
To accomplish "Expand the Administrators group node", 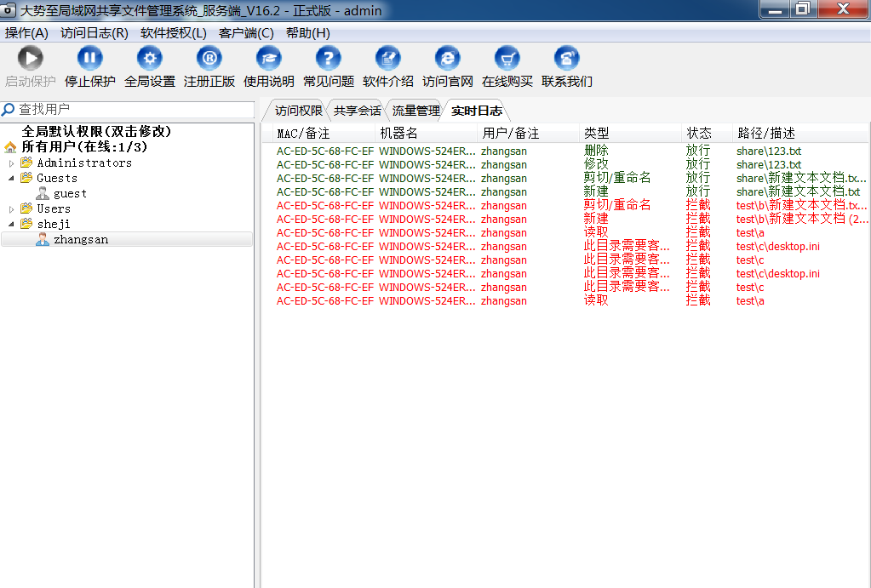I will click(12, 163).
